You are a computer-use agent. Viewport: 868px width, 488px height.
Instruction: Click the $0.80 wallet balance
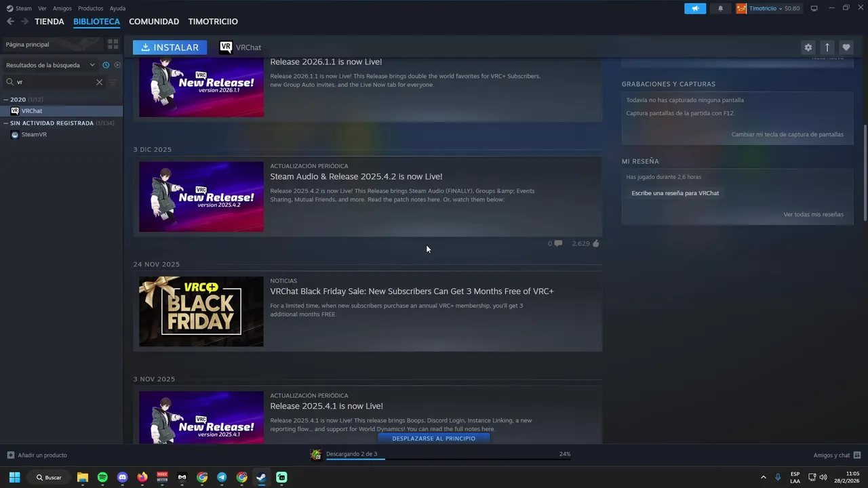[x=792, y=8]
